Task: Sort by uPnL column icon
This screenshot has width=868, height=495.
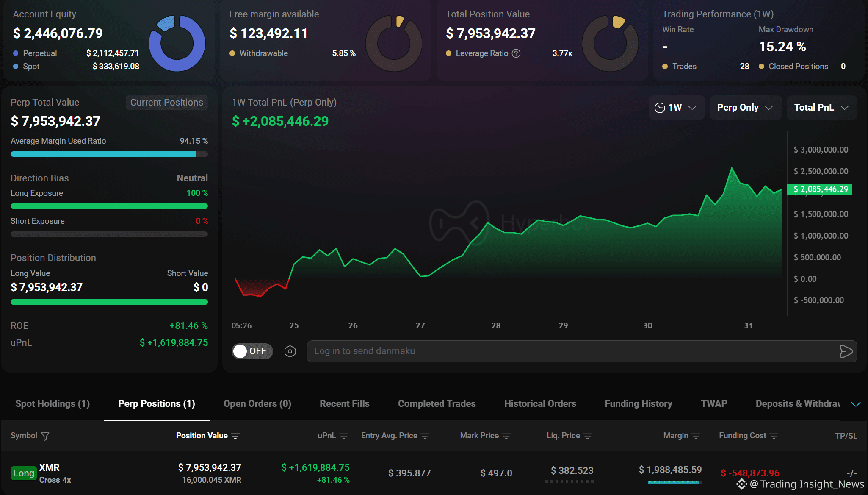Action: pyautogui.click(x=344, y=436)
